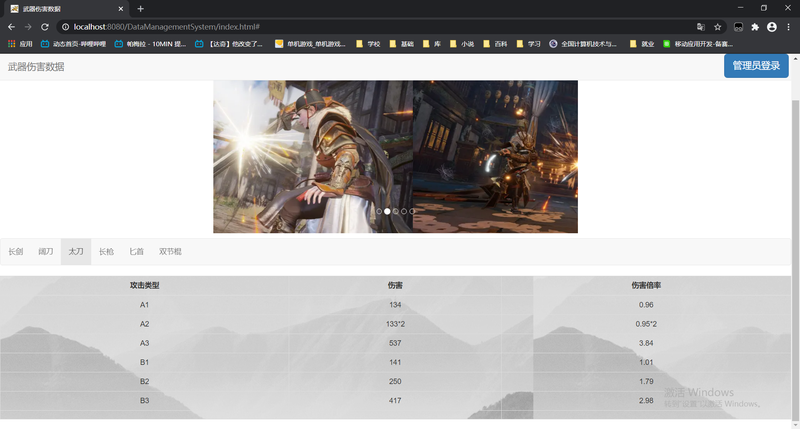Viewport: 800px width, 429px height.
Task: Click the right carousel image of the armored fighter
Action: tap(495, 157)
